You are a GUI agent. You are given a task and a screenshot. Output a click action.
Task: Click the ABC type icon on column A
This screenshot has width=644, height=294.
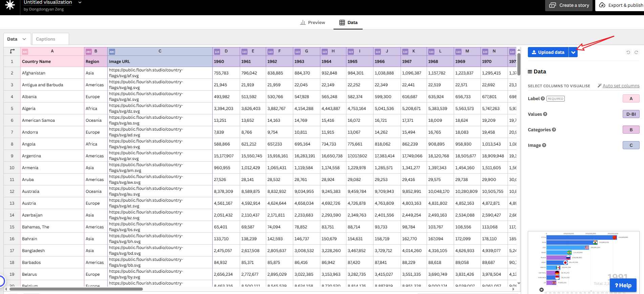[x=25, y=52]
